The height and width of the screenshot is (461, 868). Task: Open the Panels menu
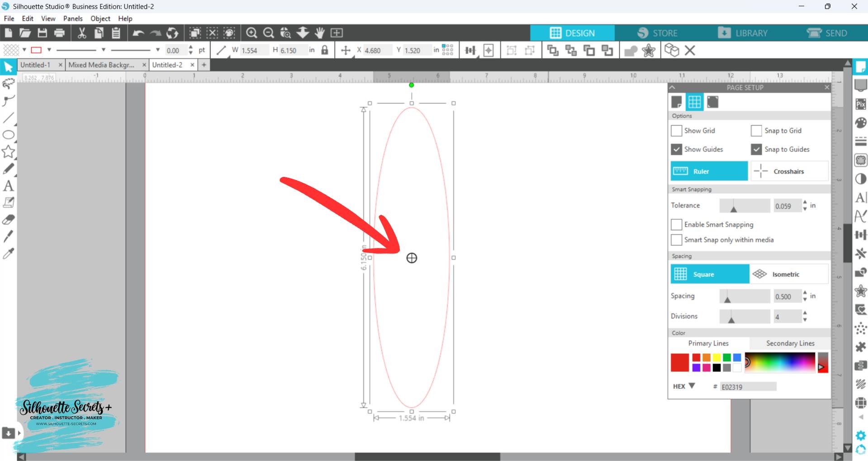[x=72, y=19]
